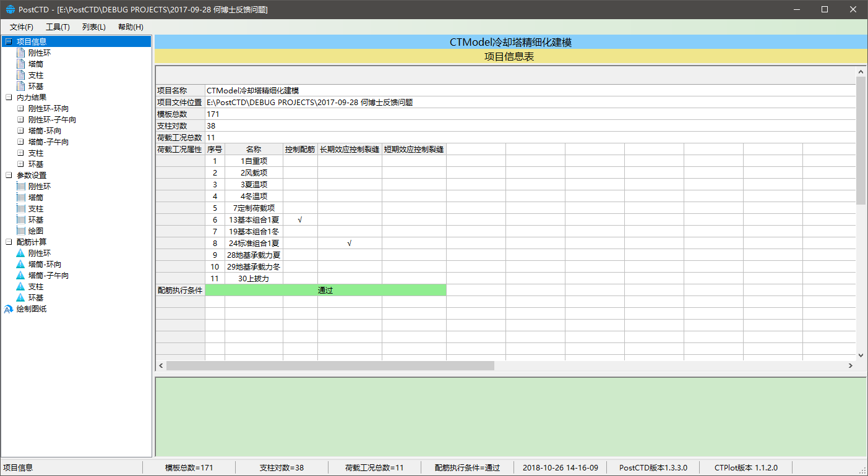Click the horizontal scrollbar thumb below the table
This screenshot has height=476, width=868.
330,366
